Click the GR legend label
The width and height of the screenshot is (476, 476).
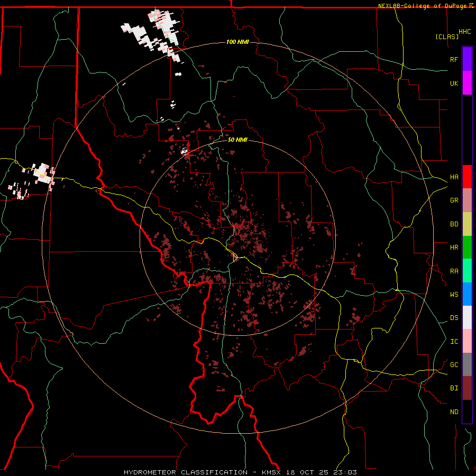pyautogui.click(x=454, y=200)
